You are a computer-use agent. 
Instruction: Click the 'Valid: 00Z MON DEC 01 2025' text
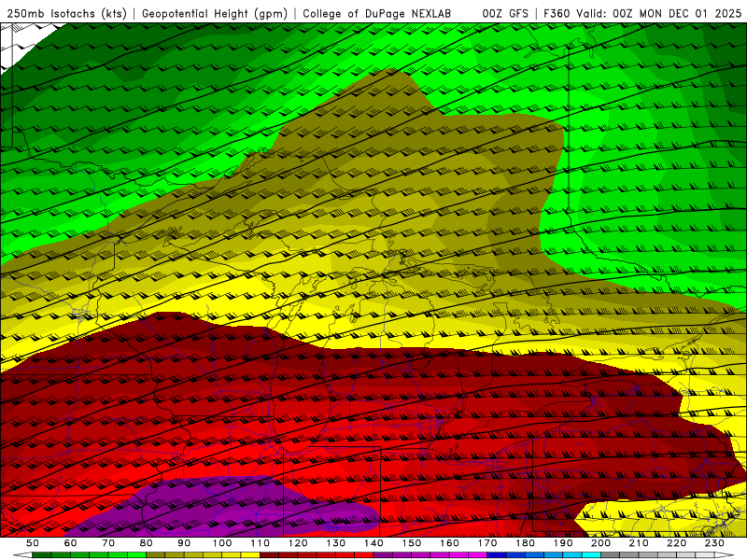point(658,14)
